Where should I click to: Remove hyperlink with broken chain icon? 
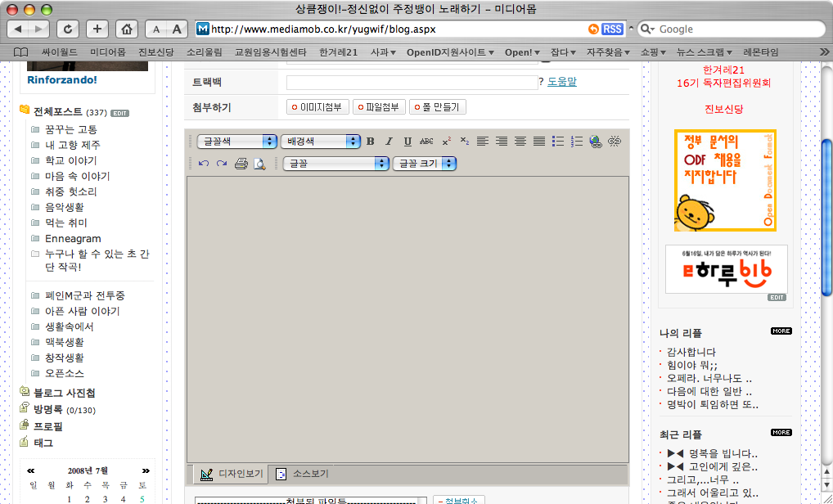pos(615,142)
